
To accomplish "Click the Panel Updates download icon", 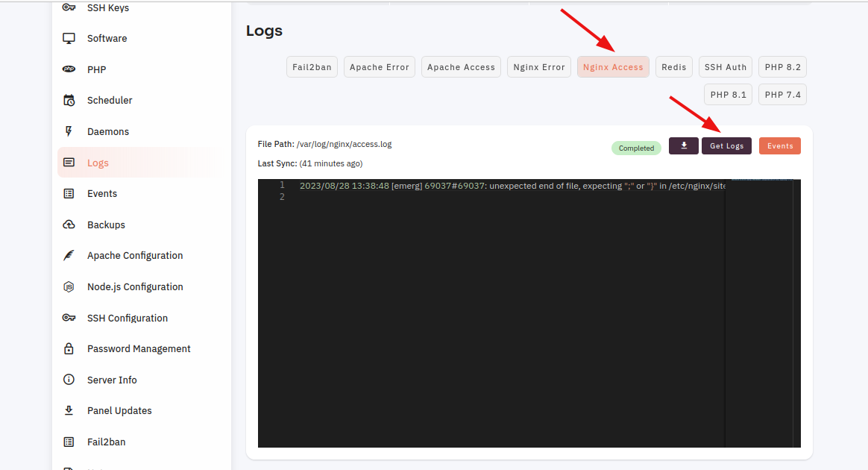I will tap(69, 410).
